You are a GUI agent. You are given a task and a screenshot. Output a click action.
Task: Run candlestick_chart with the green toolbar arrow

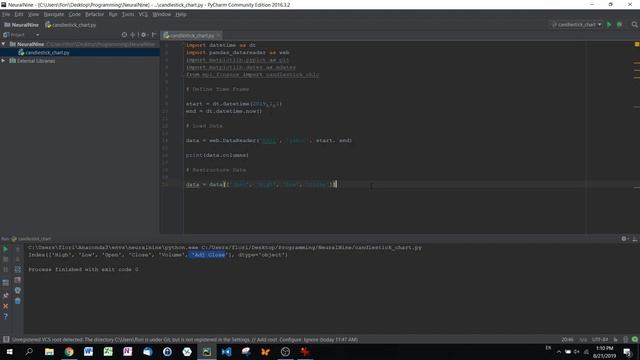pos(609,24)
